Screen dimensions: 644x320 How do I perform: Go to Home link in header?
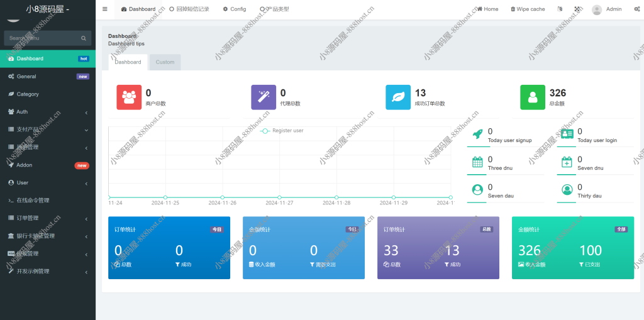(x=487, y=9)
